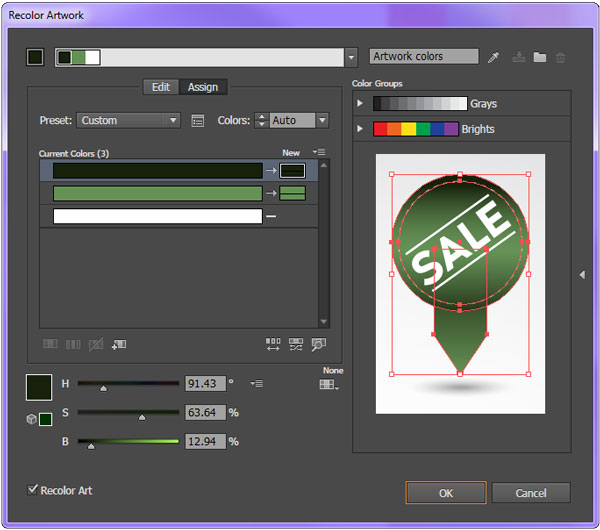Expand the Brights color group
Screen dimensions: 600x530
click(361, 129)
